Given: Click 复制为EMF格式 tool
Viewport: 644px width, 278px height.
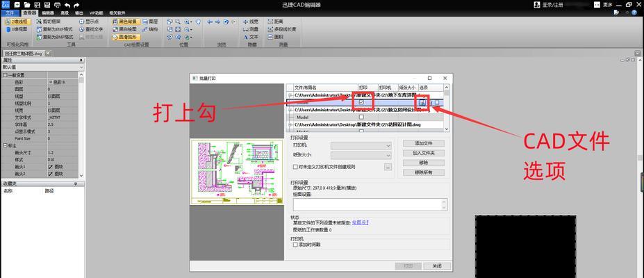Looking at the screenshot, I should pyautogui.click(x=54, y=29).
